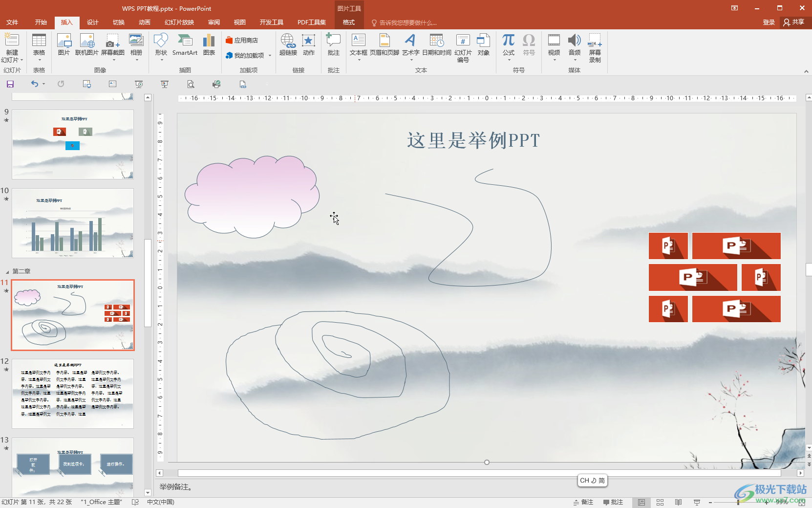Toggle Normal view button in status bar
Image resolution: width=812 pixels, height=508 pixels.
pos(641,502)
